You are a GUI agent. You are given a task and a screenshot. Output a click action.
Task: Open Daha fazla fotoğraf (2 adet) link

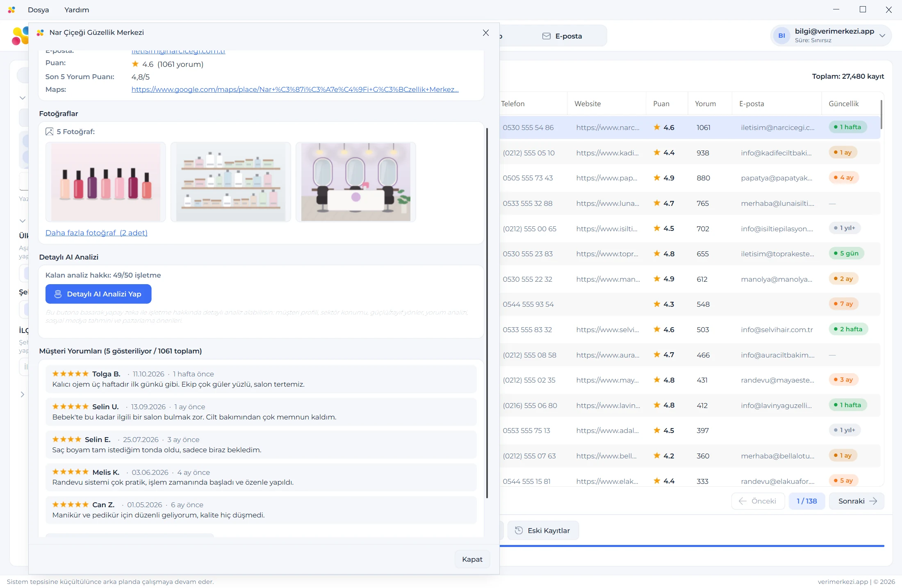tap(96, 233)
